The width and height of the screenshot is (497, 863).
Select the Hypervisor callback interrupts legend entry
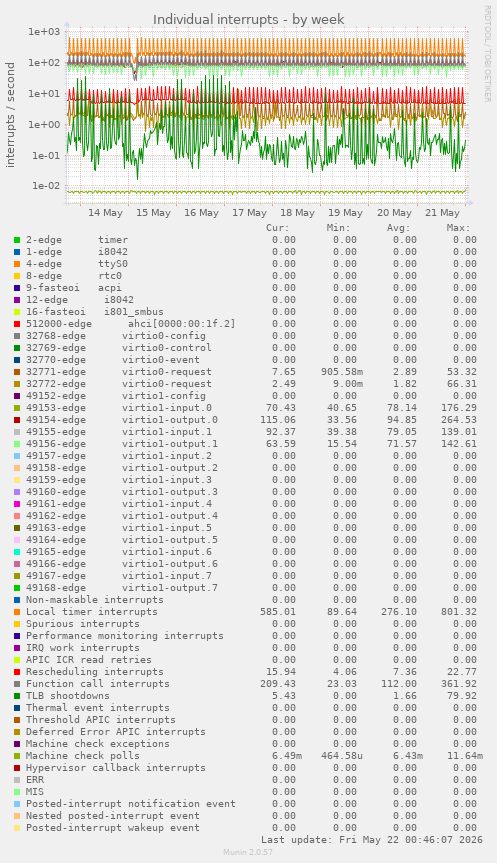[116, 768]
